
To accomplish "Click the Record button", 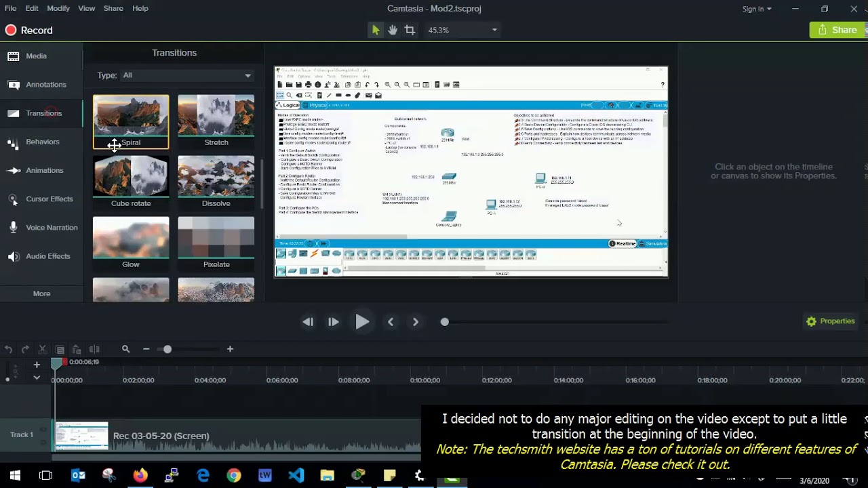I will point(28,30).
